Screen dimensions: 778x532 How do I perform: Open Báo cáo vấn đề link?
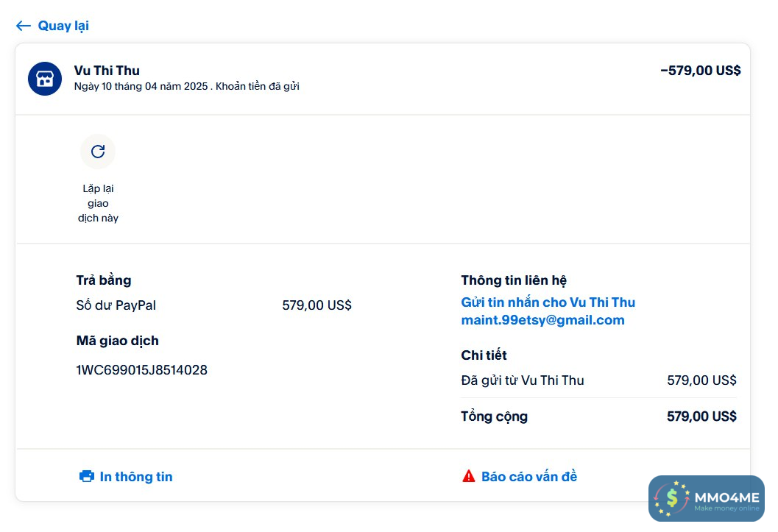click(529, 477)
